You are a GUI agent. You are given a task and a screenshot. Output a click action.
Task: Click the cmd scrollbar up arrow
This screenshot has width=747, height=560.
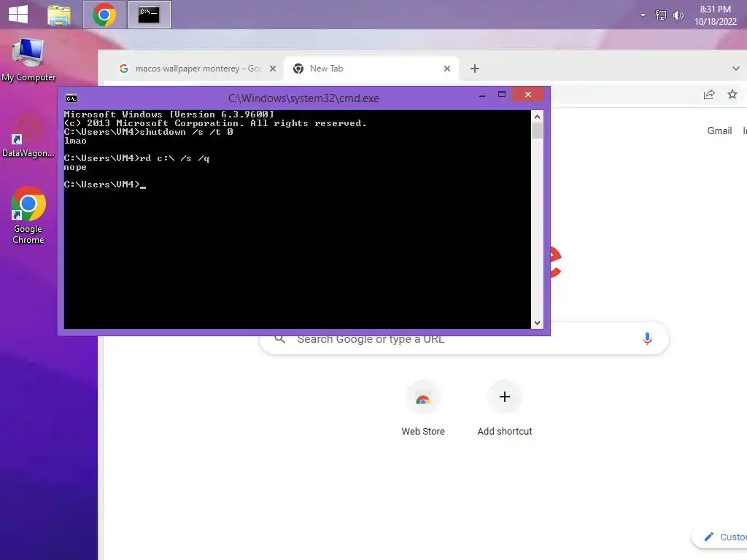coord(537,117)
